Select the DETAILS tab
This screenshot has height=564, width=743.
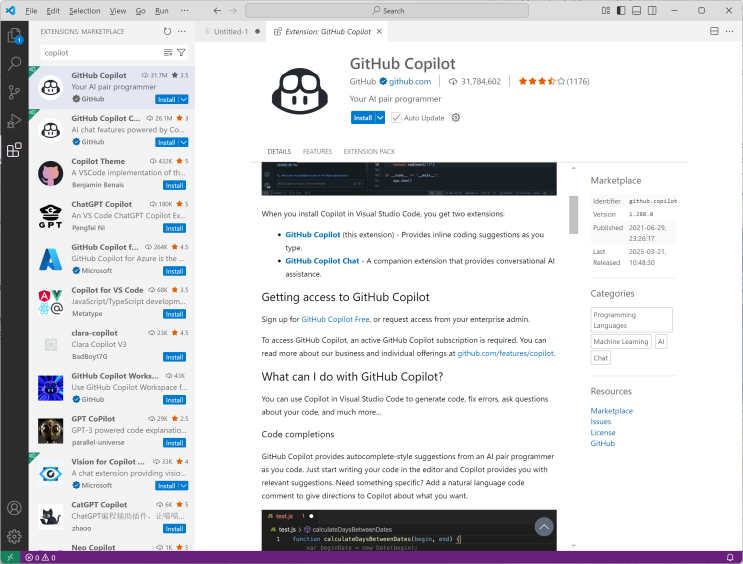tap(279, 152)
